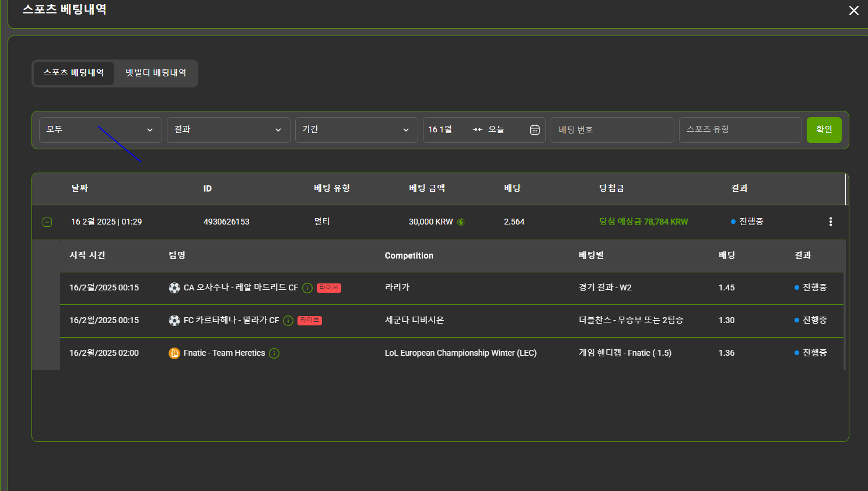Click the soccer ball icon for 카르타헤나 match

(x=174, y=321)
